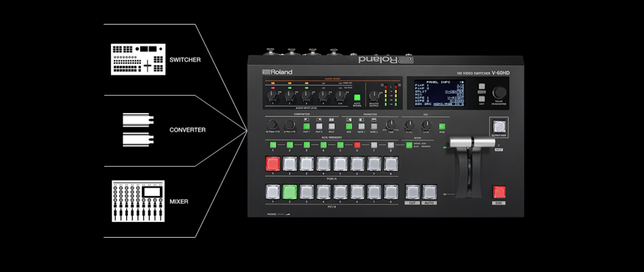Viewport: 644px width, 272px height.
Task: Toggle the green DSK PVW button
Action: [x=442, y=126]
